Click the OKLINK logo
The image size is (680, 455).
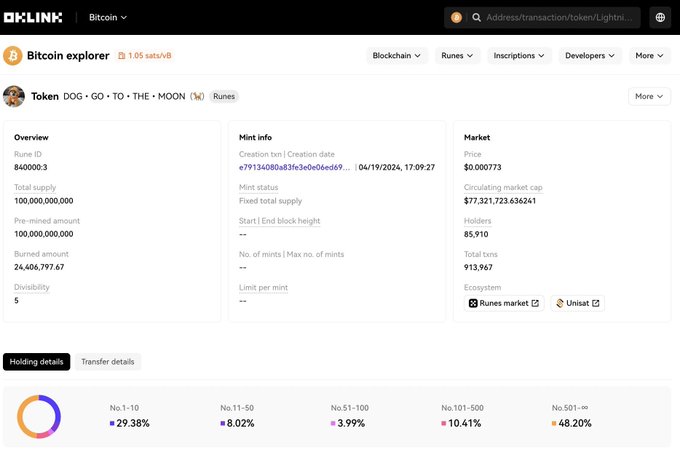coord(33,17)
